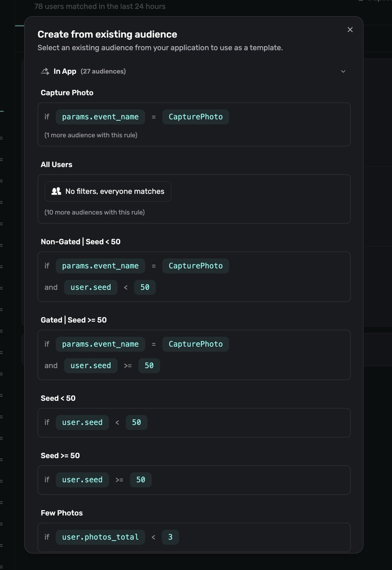392x570 pixels.
Task: Collapse the In App audiences chevron
Action: [343, 71]
